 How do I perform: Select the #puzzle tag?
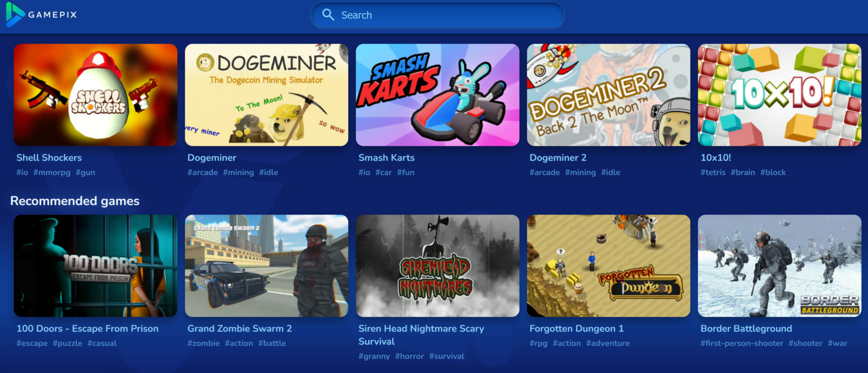[x=68, y=343]
